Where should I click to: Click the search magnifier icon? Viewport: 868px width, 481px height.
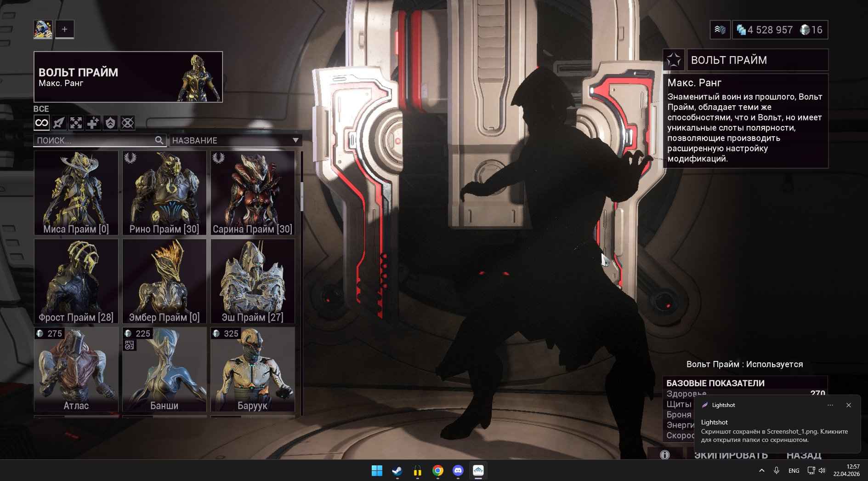pyautogui.click(x=159, y=140)
